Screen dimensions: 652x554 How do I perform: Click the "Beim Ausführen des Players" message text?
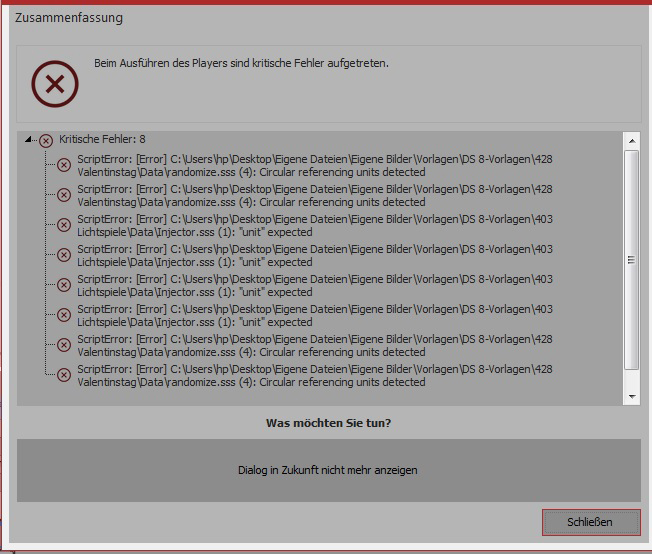[x=241, y=63]
